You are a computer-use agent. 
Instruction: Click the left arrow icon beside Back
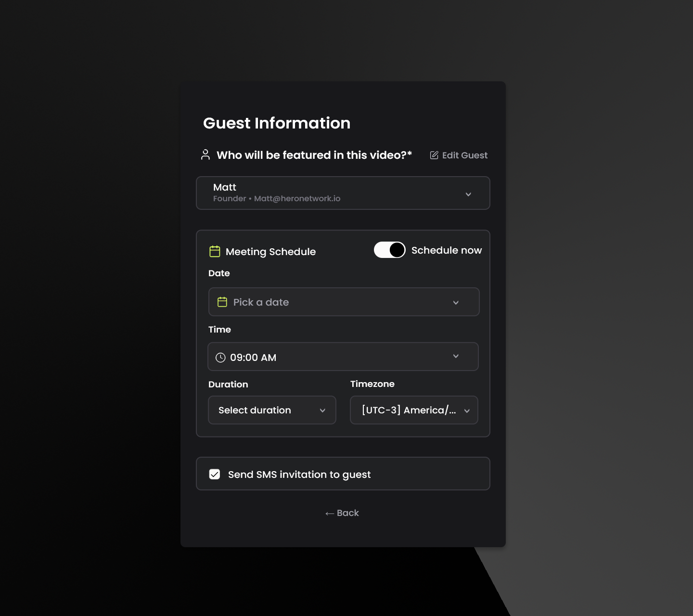329,513
